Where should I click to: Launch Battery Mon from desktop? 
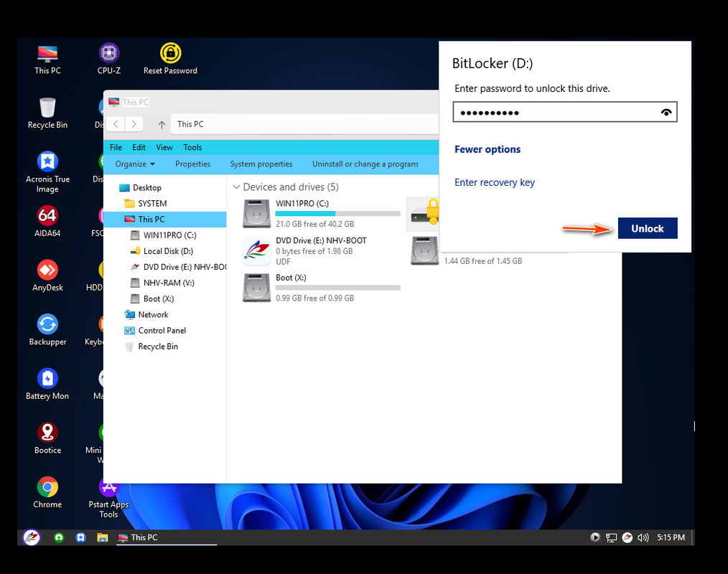tap(47, 385)
